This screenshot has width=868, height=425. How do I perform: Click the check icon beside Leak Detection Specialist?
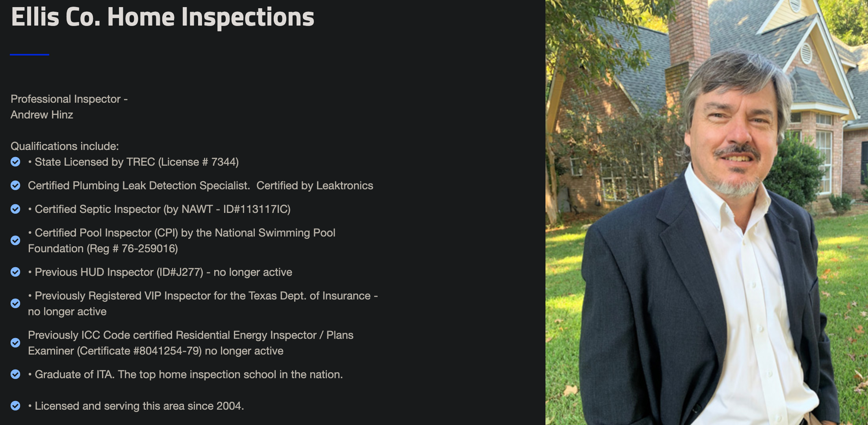coord(15,185)
